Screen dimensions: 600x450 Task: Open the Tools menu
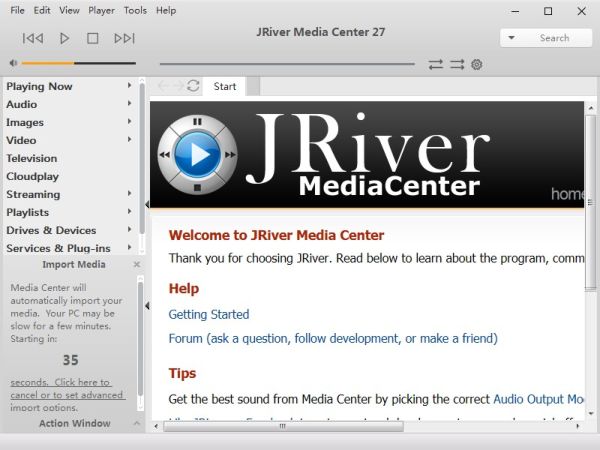click(x=134, y=10)
